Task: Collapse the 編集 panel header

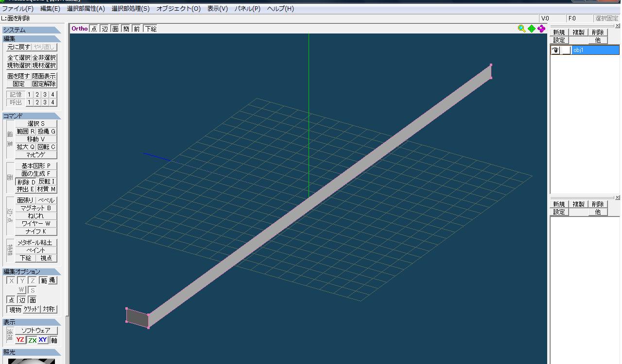Action: [32, 39]
